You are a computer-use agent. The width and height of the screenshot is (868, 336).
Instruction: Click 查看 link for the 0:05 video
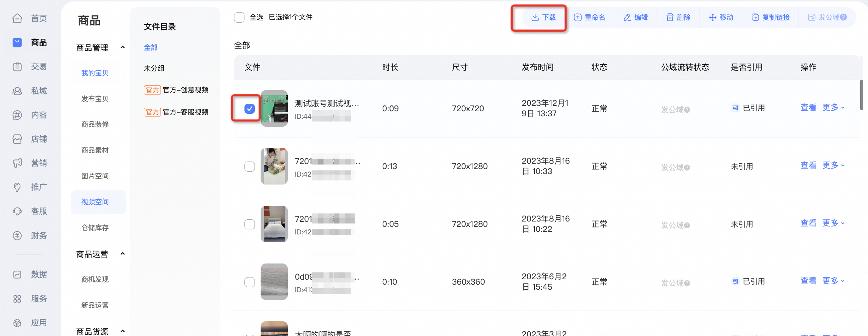(x=808, y=223)
